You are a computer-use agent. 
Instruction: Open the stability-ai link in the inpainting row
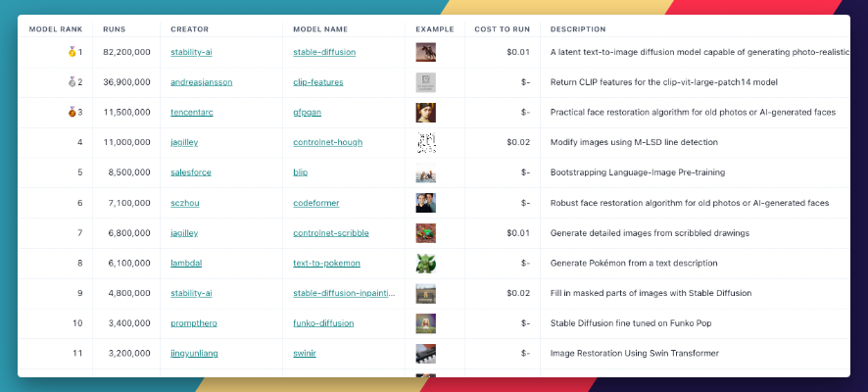[191, 293]
